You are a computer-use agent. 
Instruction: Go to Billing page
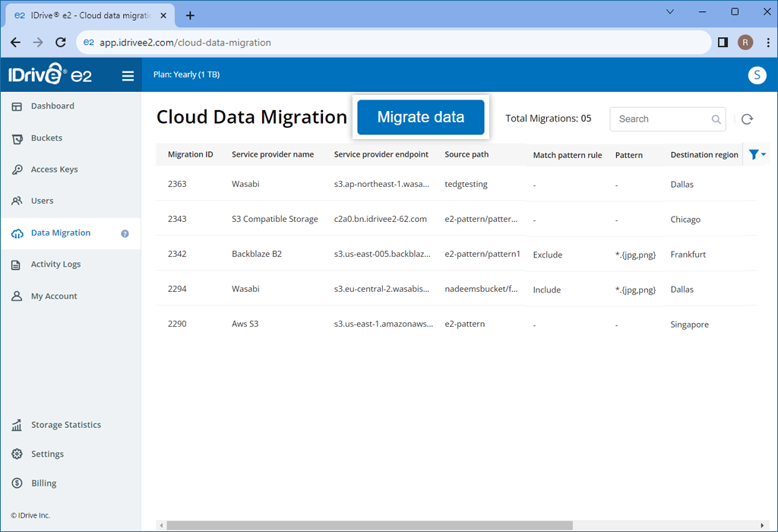[43, 483]
